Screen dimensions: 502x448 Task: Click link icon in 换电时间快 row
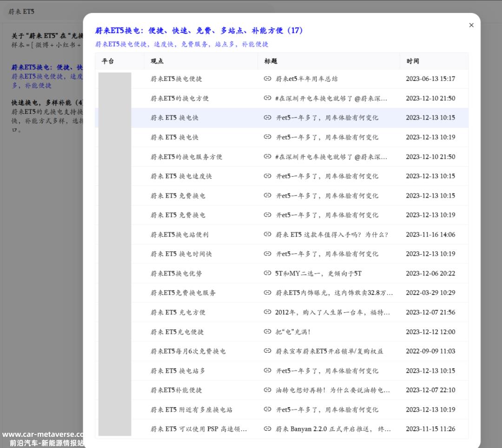(267, 254)
